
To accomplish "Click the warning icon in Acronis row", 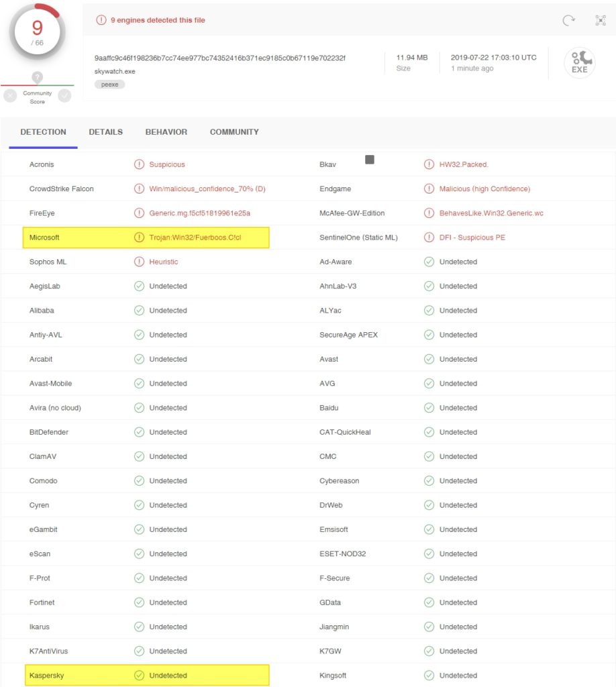I will coord(139,164).
